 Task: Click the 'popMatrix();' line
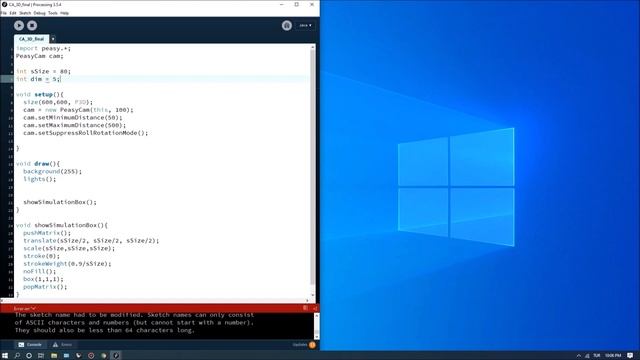pos(45,287)
